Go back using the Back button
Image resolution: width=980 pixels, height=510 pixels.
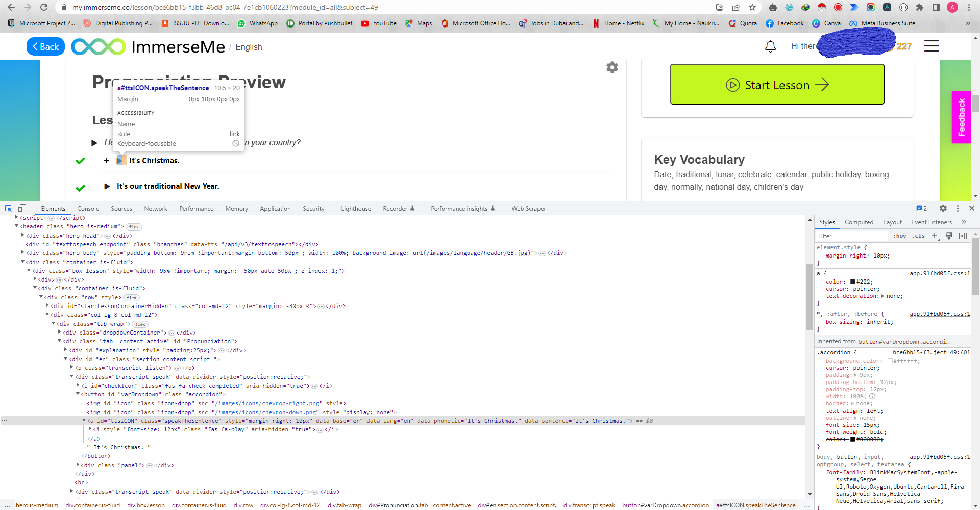pos(45,46)
